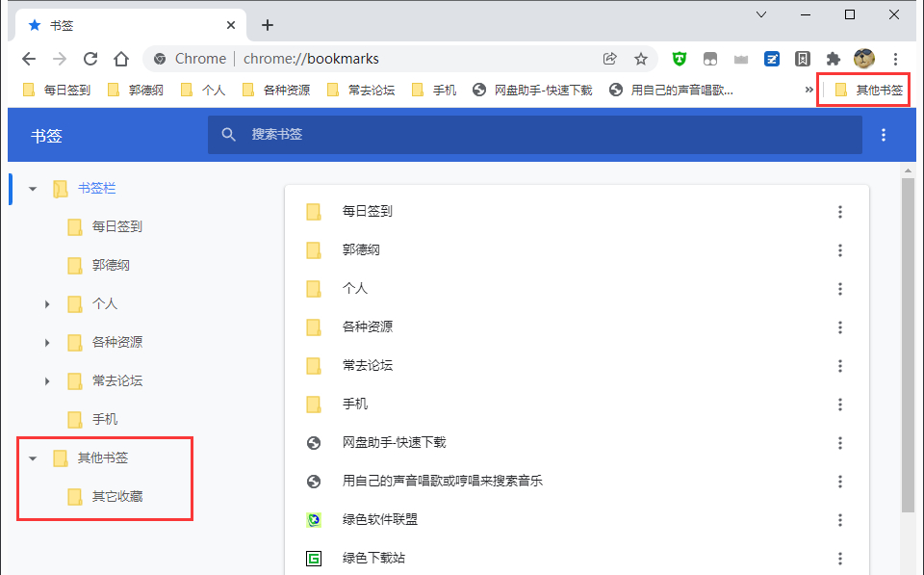Open more actions for 每日签到 row

click(x=839, y=212)
